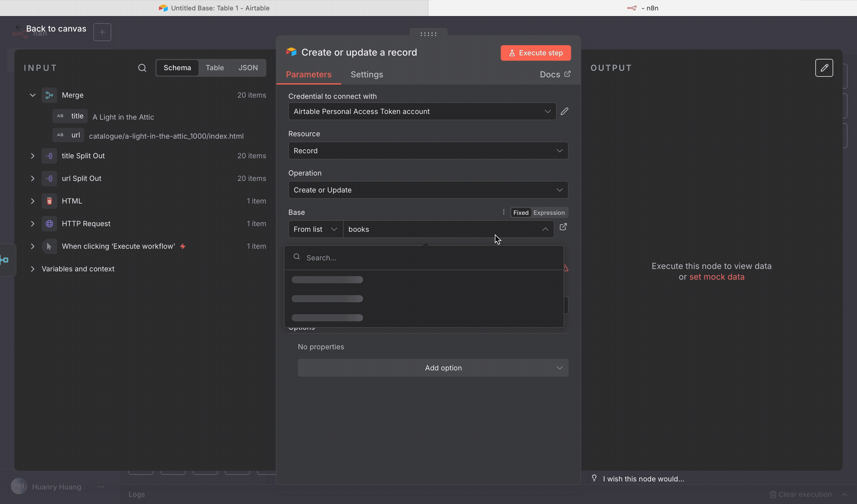Screen dimensions: 857x504
Task: Collapse the Merge node tree
Action: click(33, 95)
